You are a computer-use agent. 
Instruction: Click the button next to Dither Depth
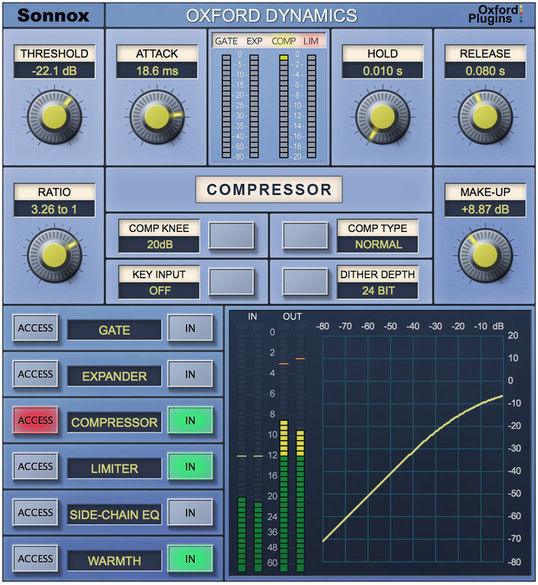point(305,282)
